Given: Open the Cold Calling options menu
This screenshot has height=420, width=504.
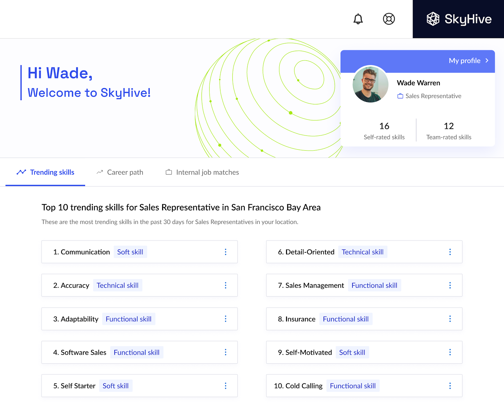Looking at the screenshot, I should 450,386.
